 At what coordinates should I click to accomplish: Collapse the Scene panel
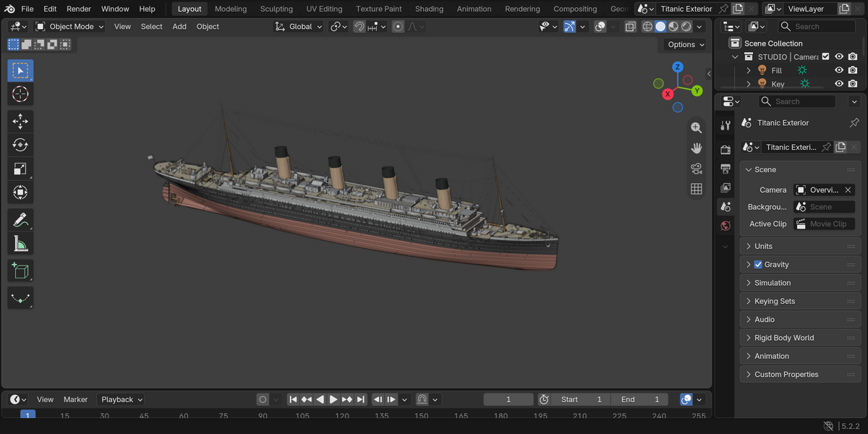[800, 169]
